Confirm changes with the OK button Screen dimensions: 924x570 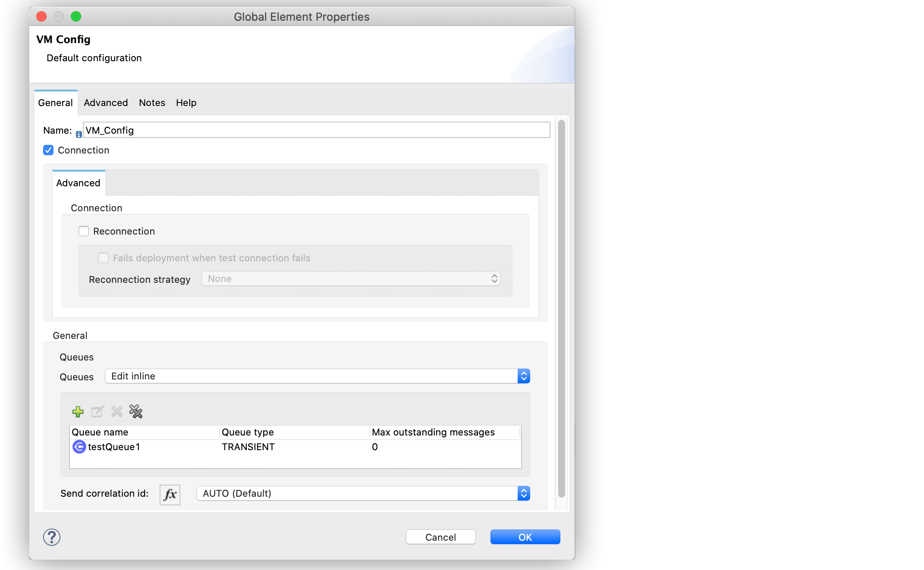(525, 537)
